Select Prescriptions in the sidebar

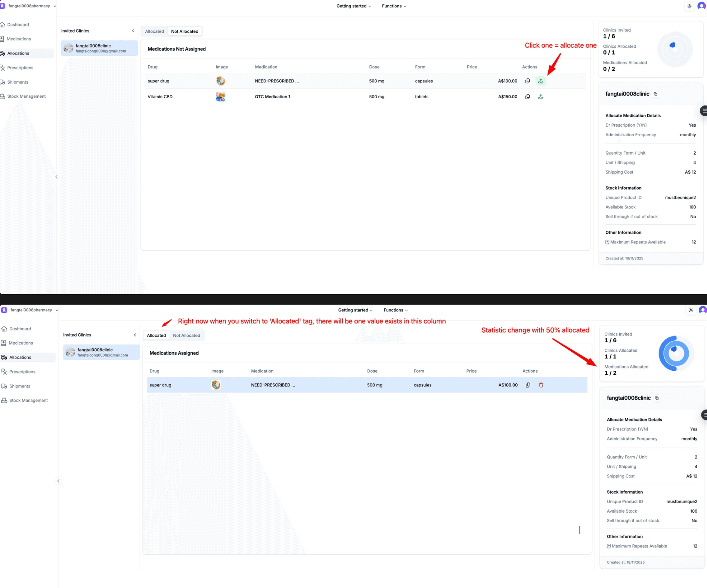pos(21,68)
